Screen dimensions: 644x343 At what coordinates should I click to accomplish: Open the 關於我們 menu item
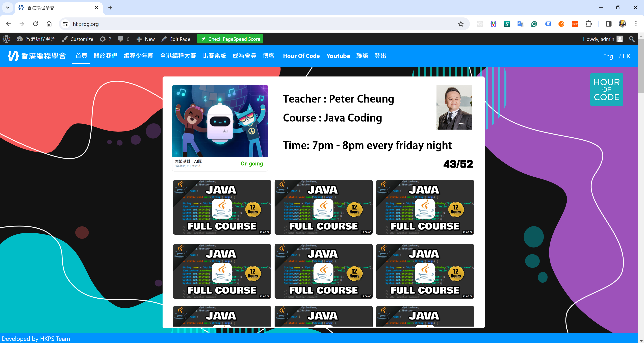click(106, 56)
